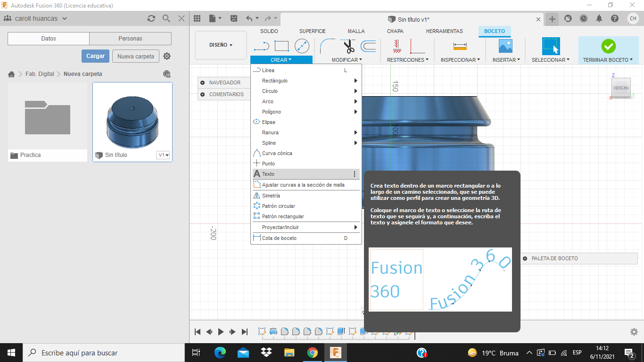Navigate to Fab. Digital in the breadcrumb
The height and width of the screenshot is (362, 644).
point(40,74)
